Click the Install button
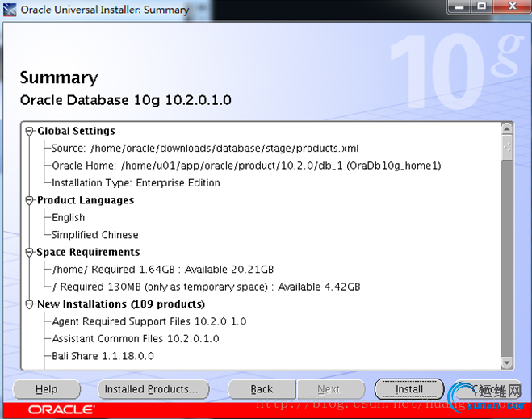Viewport: 532px width, 419px height. pos(409,389)
